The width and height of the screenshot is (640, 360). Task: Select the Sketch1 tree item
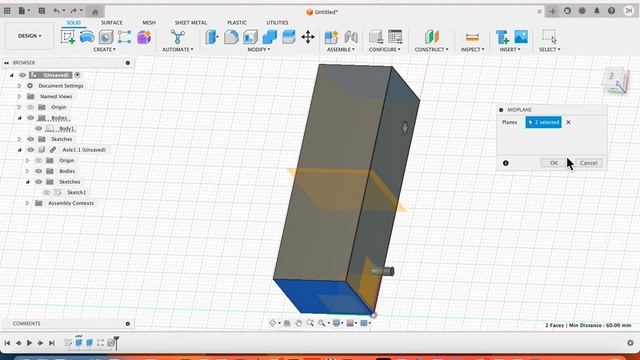tap(76, 192)
